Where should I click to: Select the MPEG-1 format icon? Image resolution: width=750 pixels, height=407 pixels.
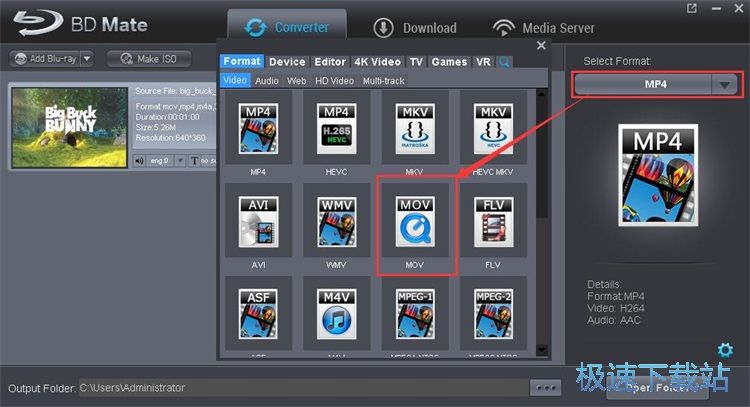(415, 314)
